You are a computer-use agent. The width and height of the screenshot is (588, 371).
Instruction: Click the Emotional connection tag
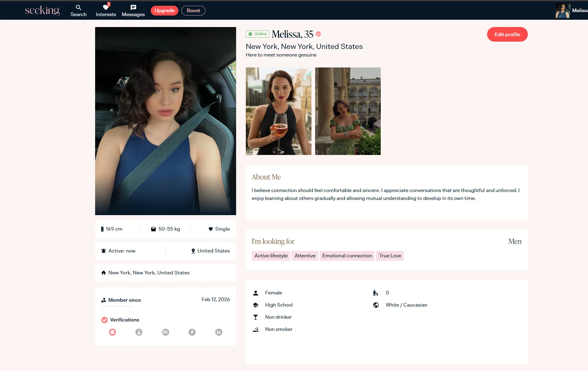tap(347, 256)
